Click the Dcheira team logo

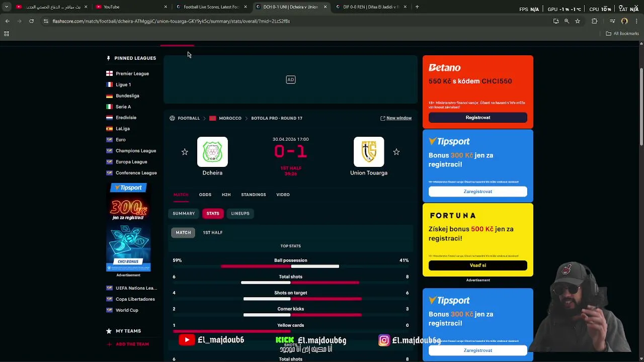212,152
